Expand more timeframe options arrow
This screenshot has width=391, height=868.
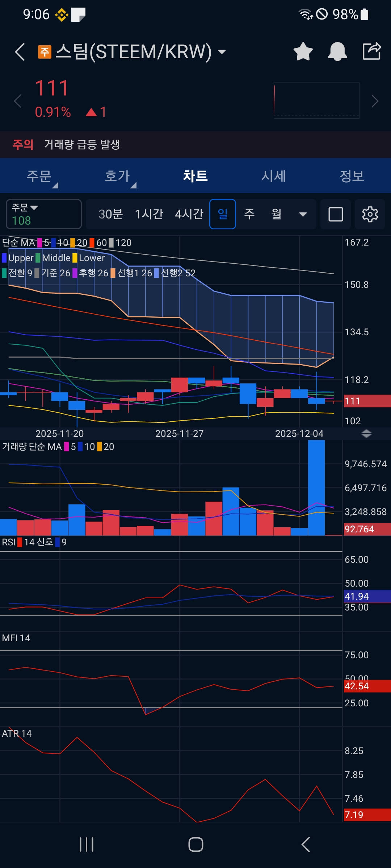click(303, 214)
